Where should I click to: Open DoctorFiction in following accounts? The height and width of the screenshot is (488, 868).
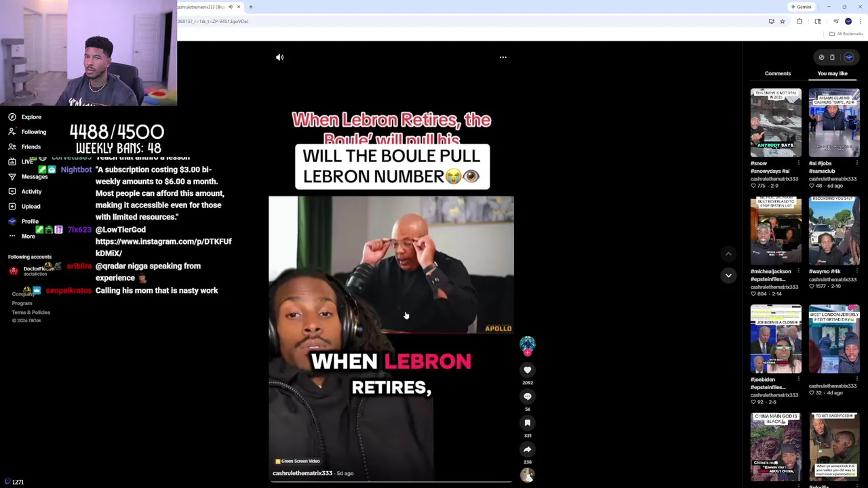32,270
